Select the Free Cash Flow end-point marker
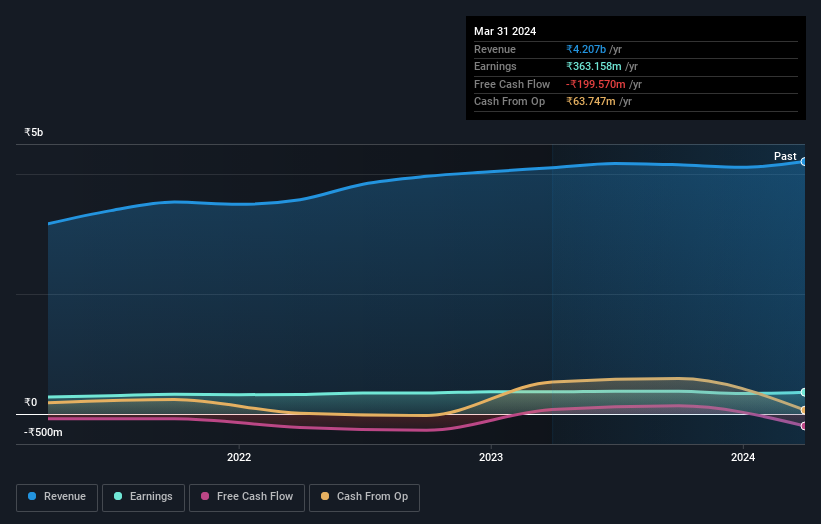This screenshot has height=524, width=821. 804,426
